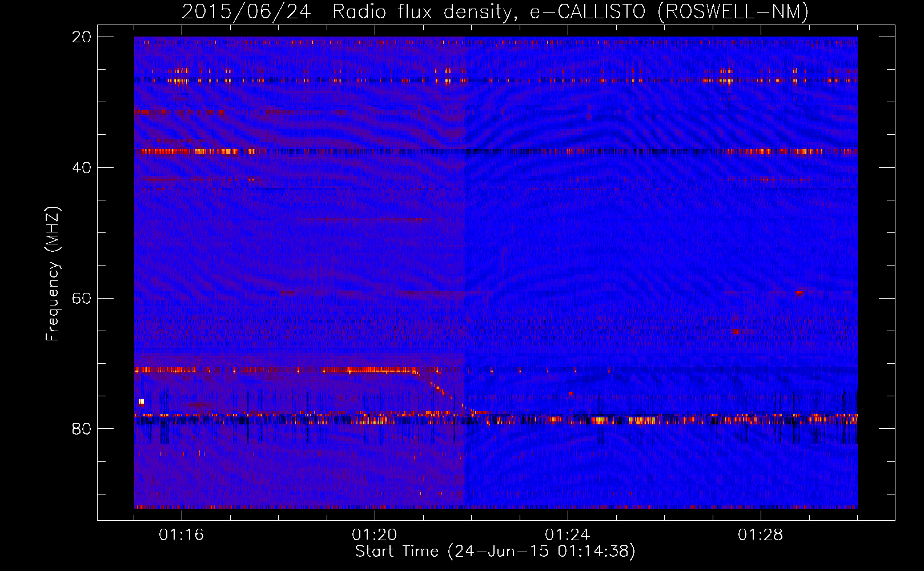Viewport: 924px width, 571px height.
Task: Click the 'Start Time (24-Jun-15 01:14:38)' label
Action: pyautogui.click(x=495, y=552)
